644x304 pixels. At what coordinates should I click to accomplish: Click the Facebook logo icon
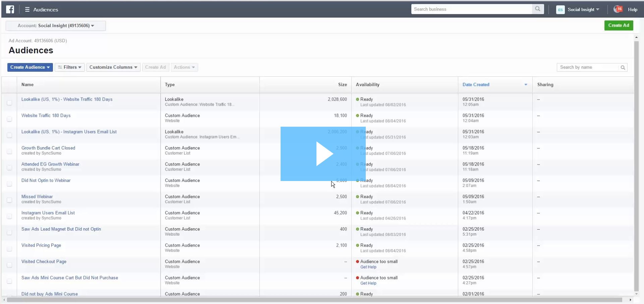tap(10, 9)
